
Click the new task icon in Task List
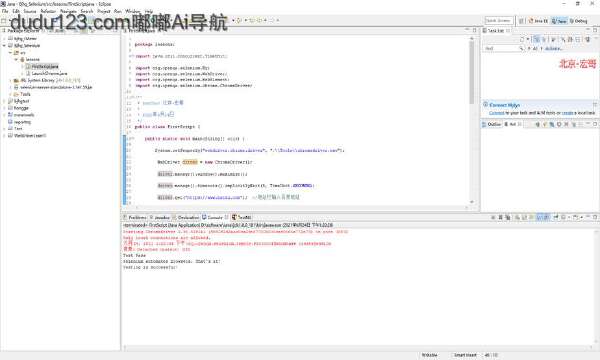click(522, 39)
